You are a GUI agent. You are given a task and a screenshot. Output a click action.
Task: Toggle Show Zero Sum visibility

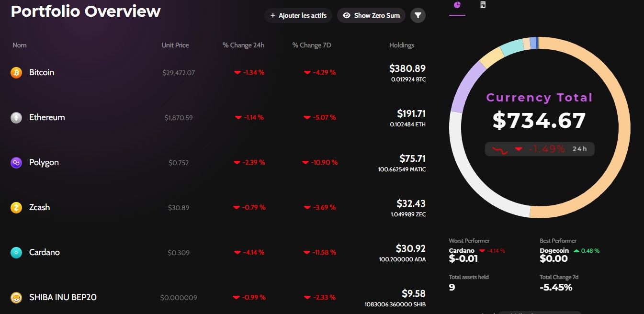coord(372,15)
